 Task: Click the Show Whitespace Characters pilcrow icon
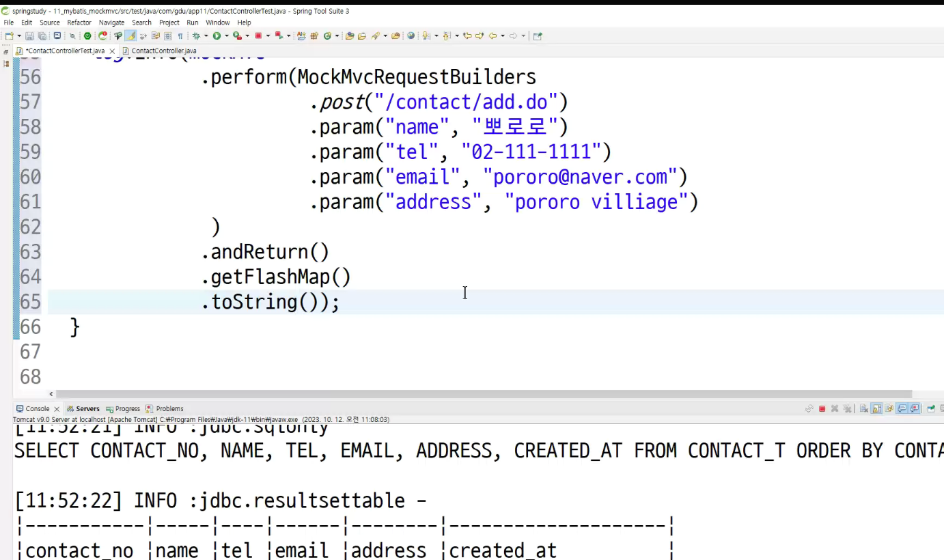click(x=180, y=36)
